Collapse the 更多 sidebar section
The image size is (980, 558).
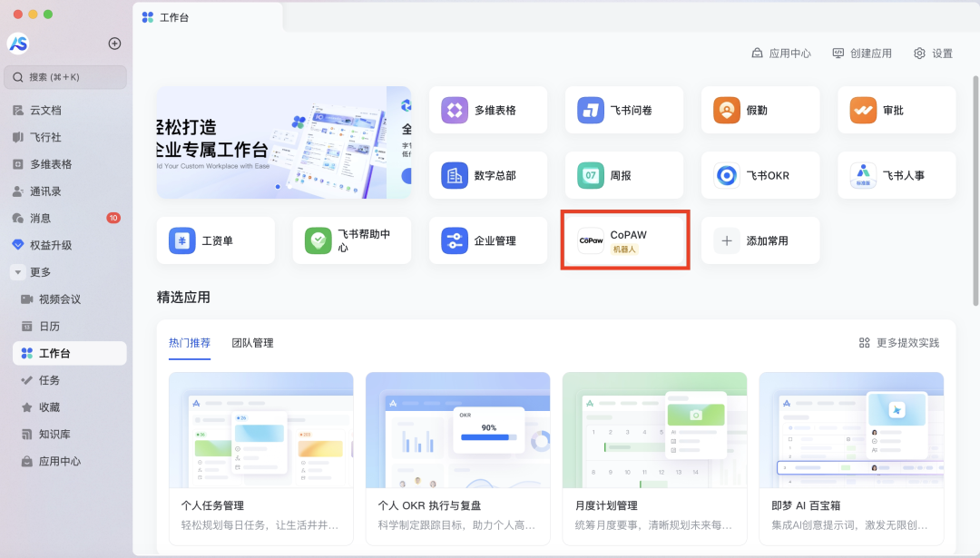coord(17,272)
